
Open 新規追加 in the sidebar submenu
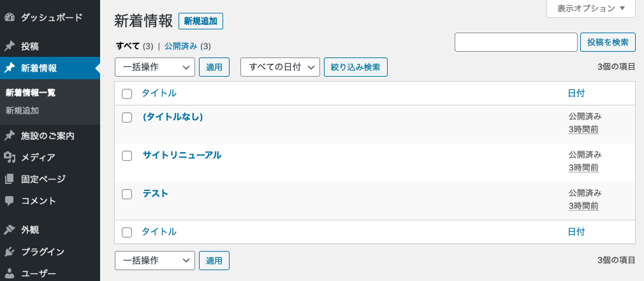(x=22, y=110)
